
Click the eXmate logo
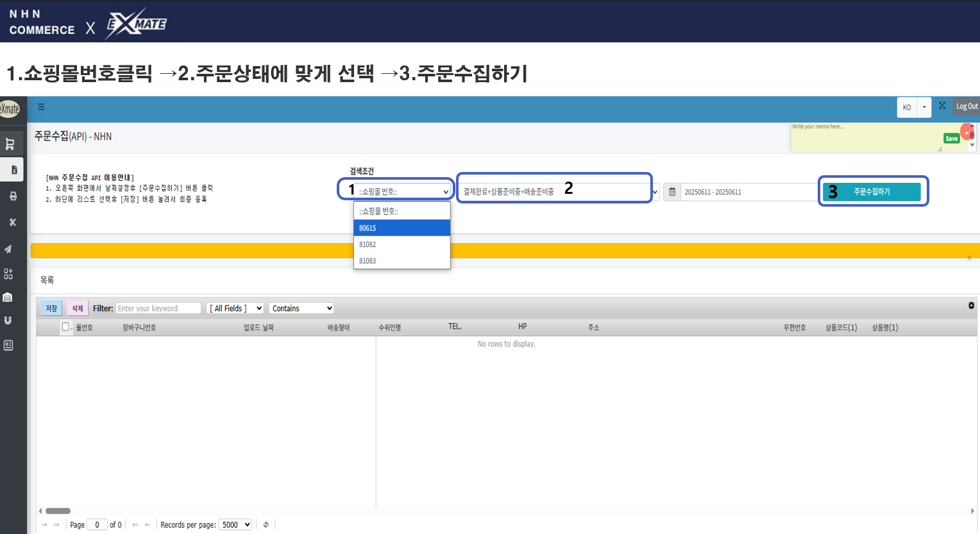pos(10,108)
